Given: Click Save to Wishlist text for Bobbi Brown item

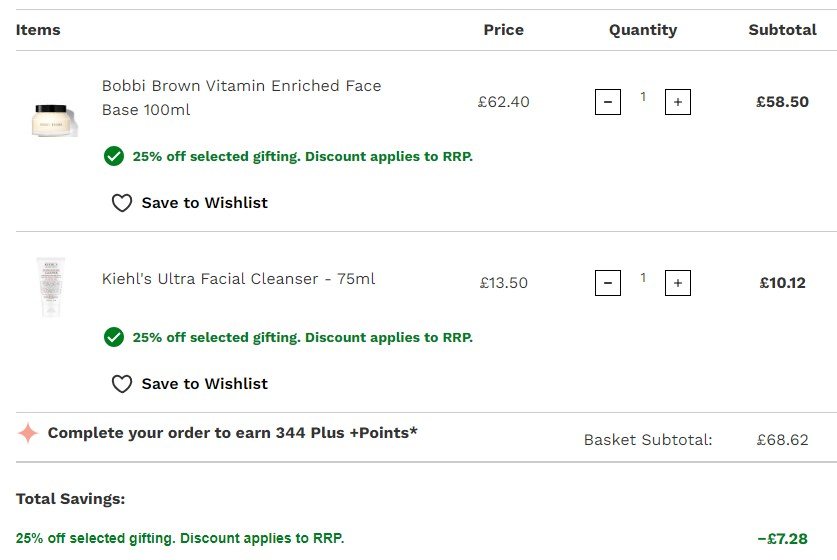Looking at the screenshot, I should tap(204, 203).
